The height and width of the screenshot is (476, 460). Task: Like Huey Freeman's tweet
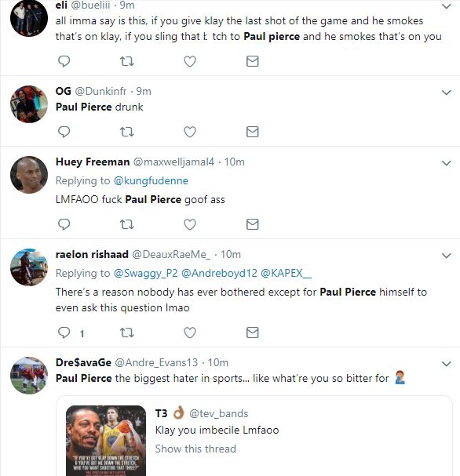coord(190,224)
